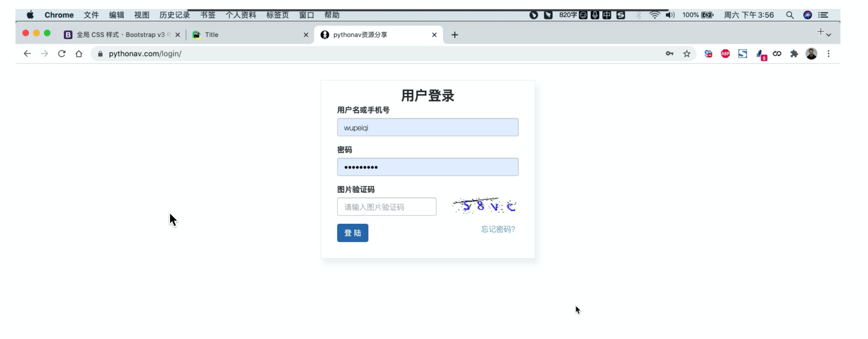The height and width of the screenshot is (339, 868).
Task: Open the 书签 menu
Action: (208, 15)
